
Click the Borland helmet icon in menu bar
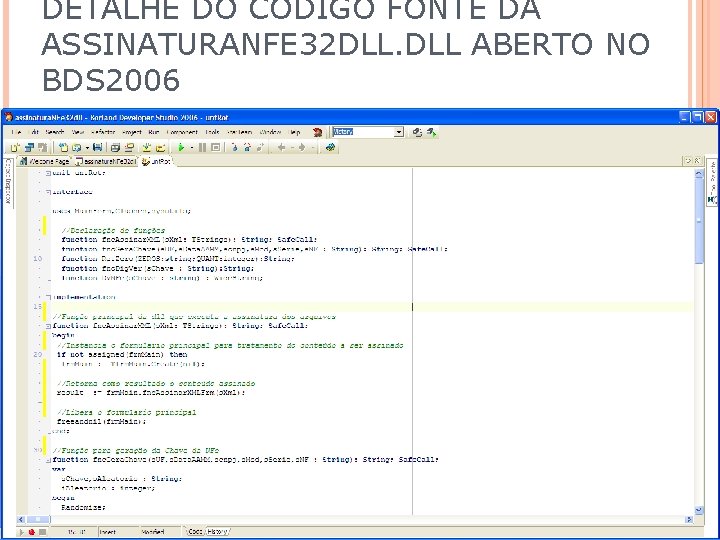tap(317, 132)
